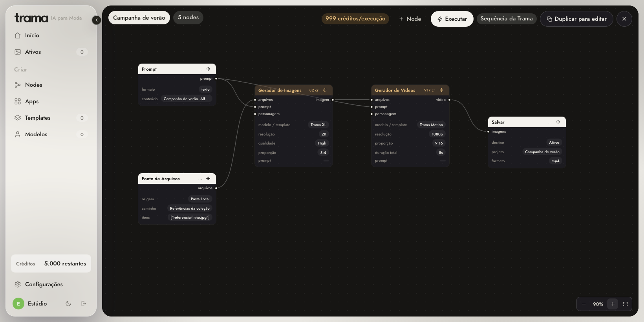Open Templates in the sidebar

pos(51,118)
